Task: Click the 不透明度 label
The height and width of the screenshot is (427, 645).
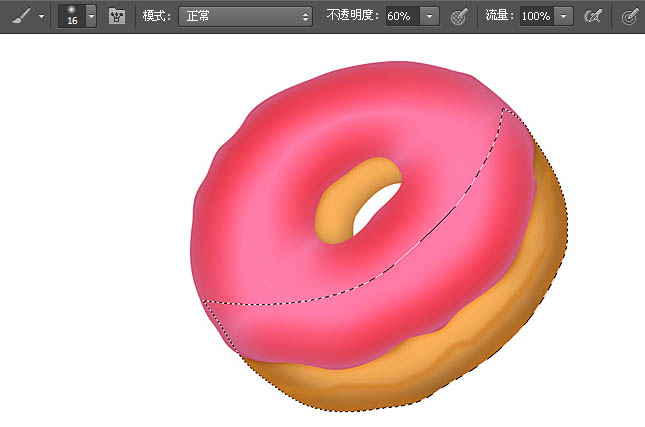Action: (x=353, y=16)
